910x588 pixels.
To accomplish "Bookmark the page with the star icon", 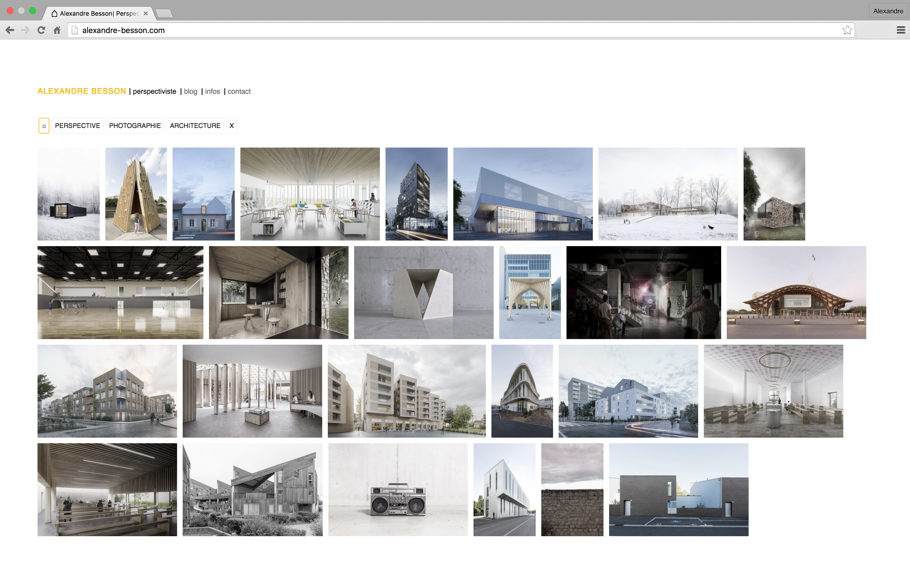I will 847,30.
